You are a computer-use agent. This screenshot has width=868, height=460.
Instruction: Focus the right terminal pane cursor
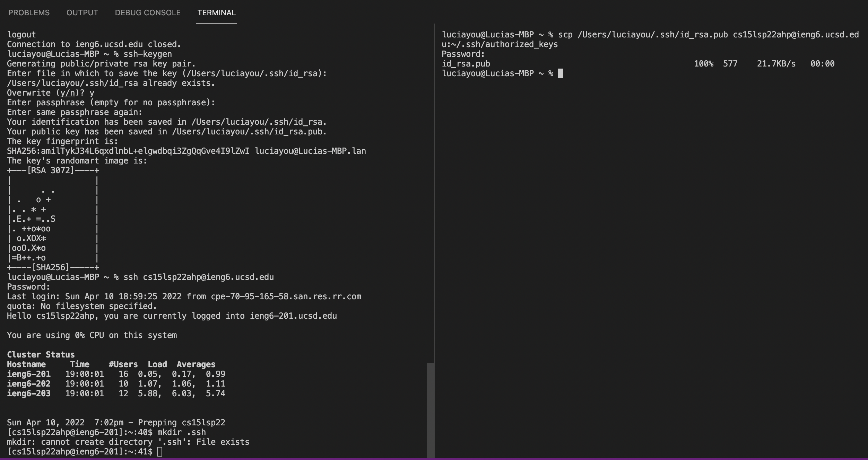click(560, 73)
